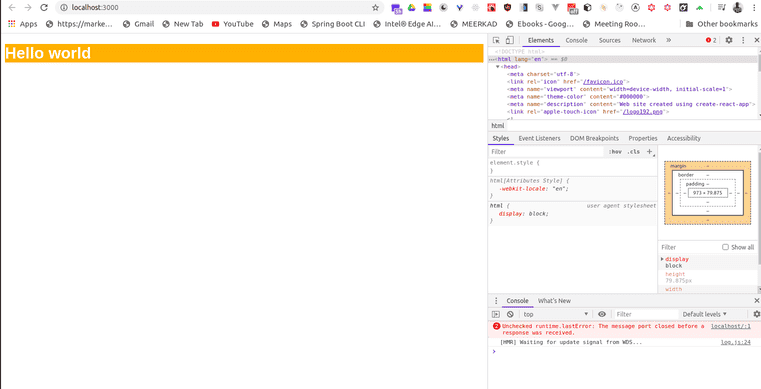Create live expression eye icon
The image size is (761, 389).
point(602,314)
